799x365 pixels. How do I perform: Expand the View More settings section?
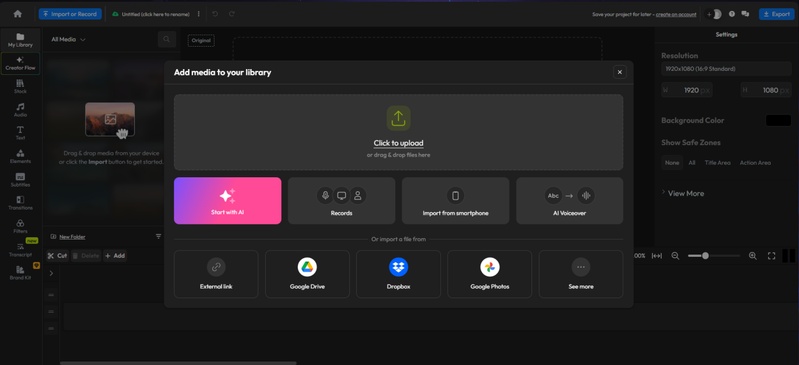coord(683,193)
